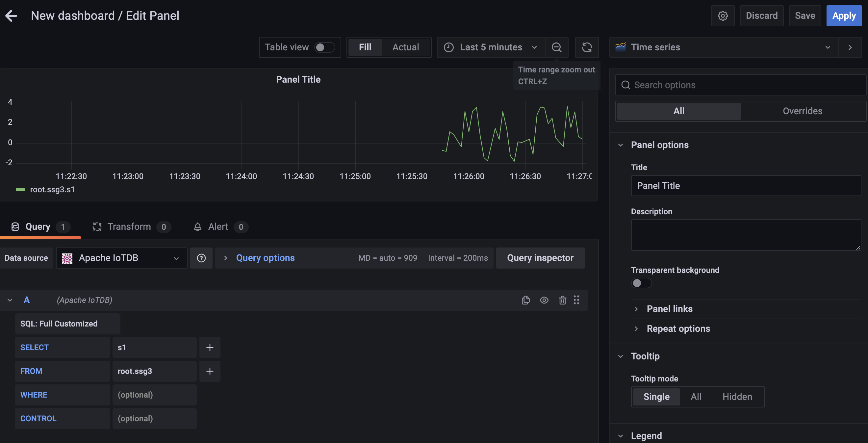
Task: Click the time range zoom out icon
Action: 556,47
